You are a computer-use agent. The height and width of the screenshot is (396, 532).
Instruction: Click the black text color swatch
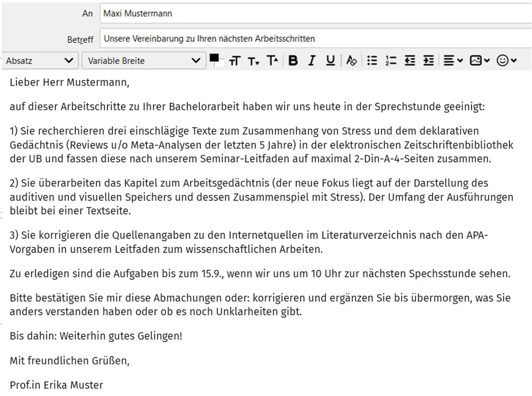click(214, 59)
